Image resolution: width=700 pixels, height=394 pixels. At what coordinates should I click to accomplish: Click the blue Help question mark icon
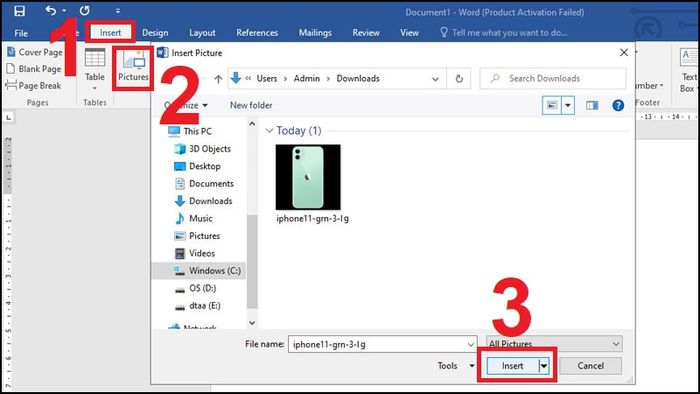pyautogui.click(x=618, y=105)
